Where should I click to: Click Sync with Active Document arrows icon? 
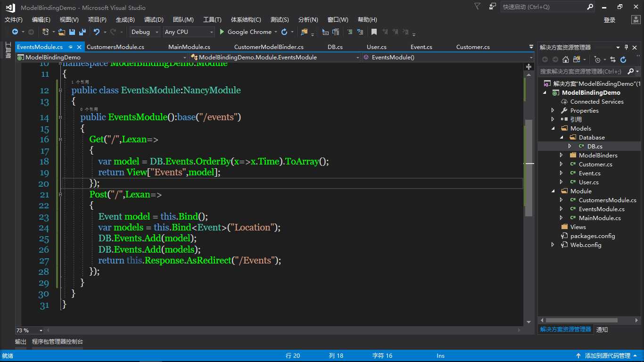click(x=613, y=59)
